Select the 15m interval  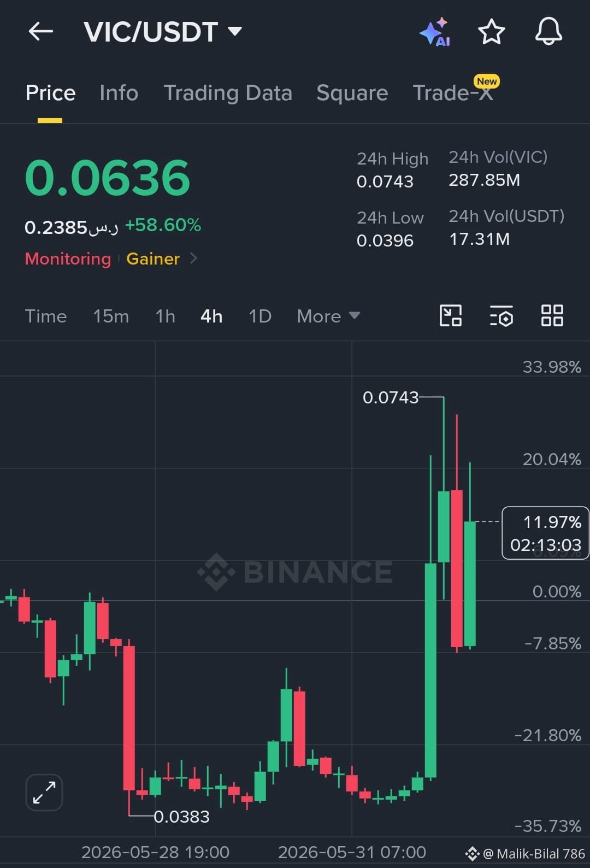coord(111,316)
